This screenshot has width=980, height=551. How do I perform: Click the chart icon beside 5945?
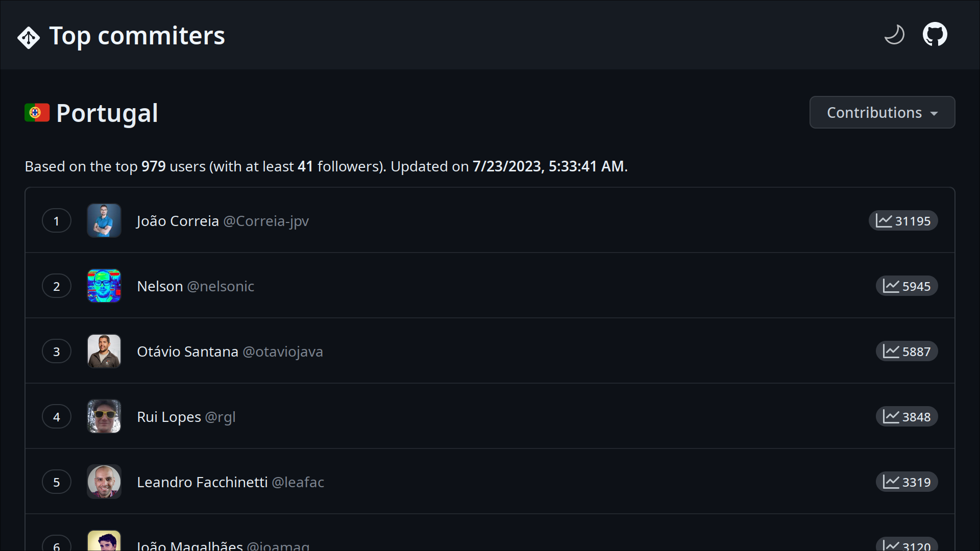[891, 286]
